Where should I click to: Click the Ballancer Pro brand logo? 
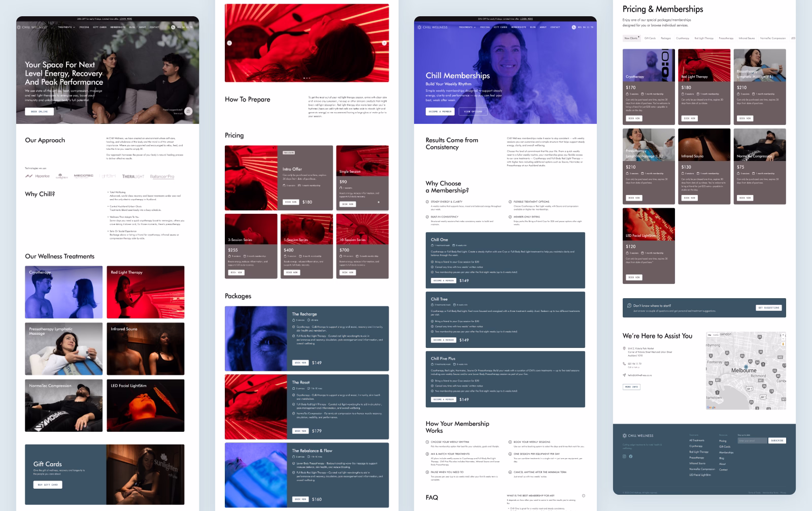tap(162, 176)
